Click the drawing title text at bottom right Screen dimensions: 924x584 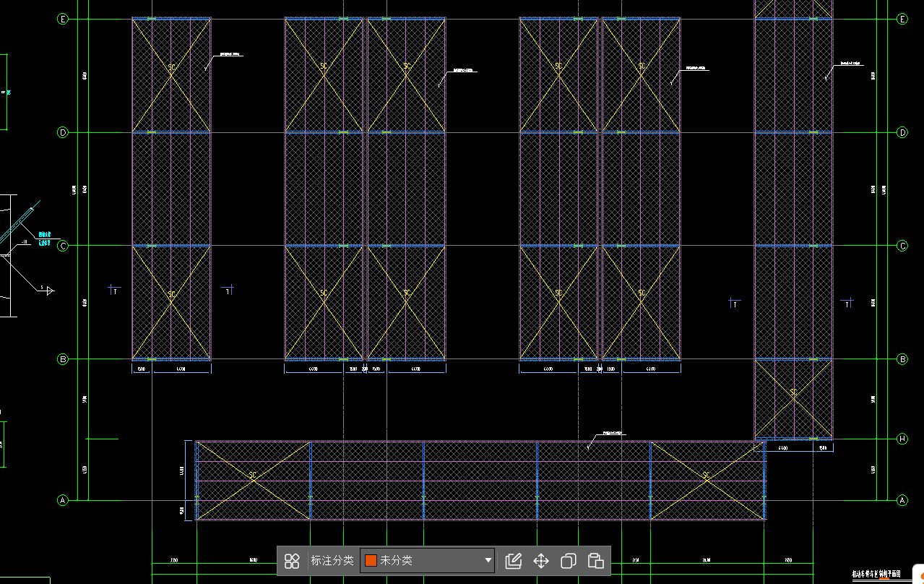point(876,574)
